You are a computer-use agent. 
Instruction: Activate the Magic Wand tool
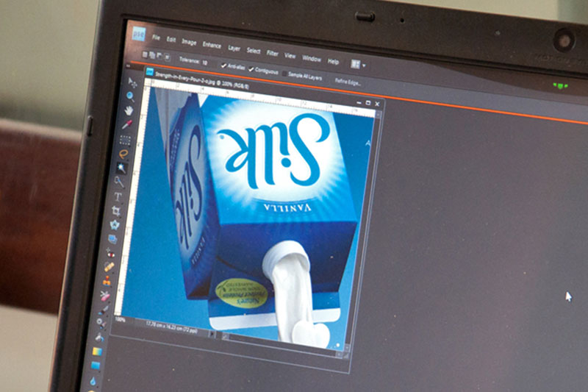pos(121,168)
